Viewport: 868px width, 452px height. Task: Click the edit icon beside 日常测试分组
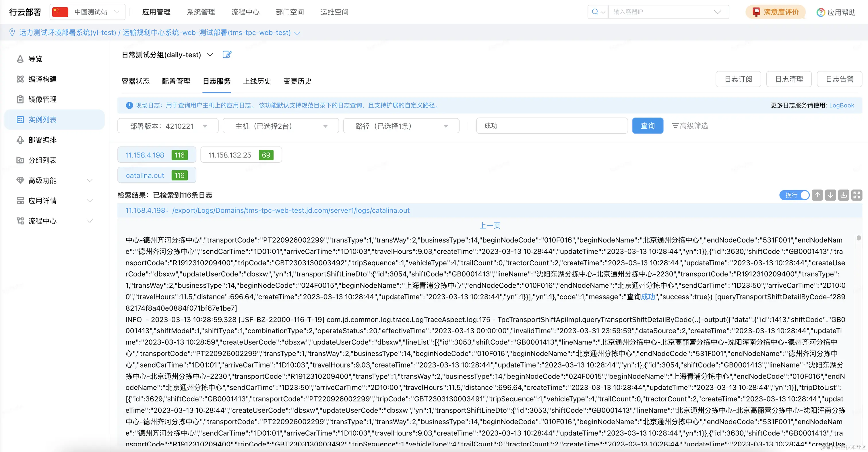pyautogui.click(x=227, y=55)
